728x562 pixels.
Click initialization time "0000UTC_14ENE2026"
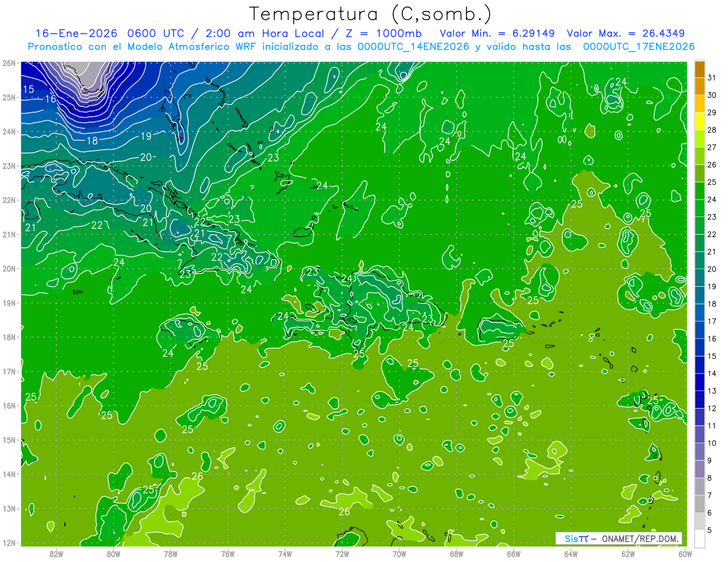pyautogui.click(x=413, y=47)
